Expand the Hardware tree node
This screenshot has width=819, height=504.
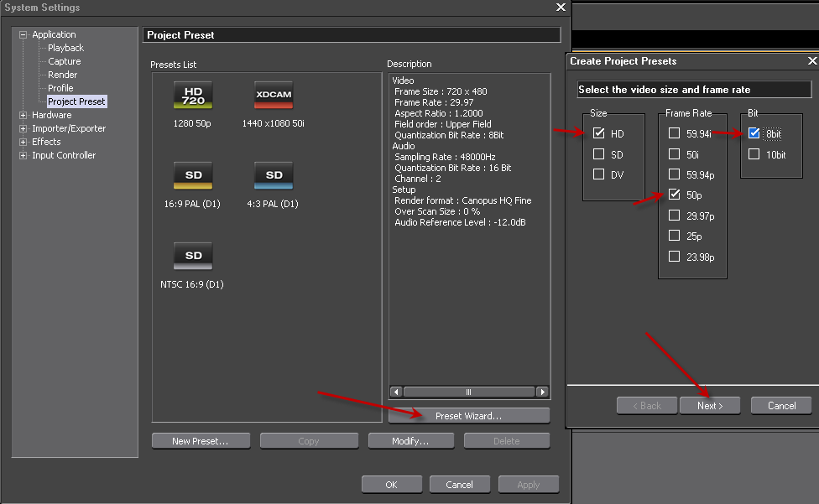tap(23, 115)
